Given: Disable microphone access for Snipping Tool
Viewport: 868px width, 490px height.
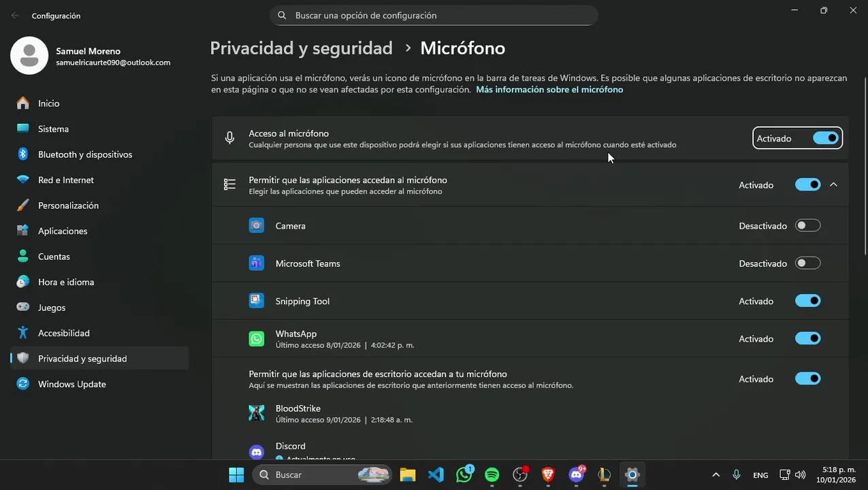Looking at the screenshot, I should (807, 301).
